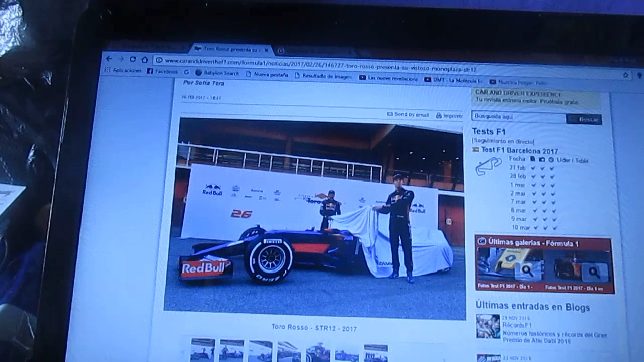Bookmark this page with the star icon

(626, 75)
